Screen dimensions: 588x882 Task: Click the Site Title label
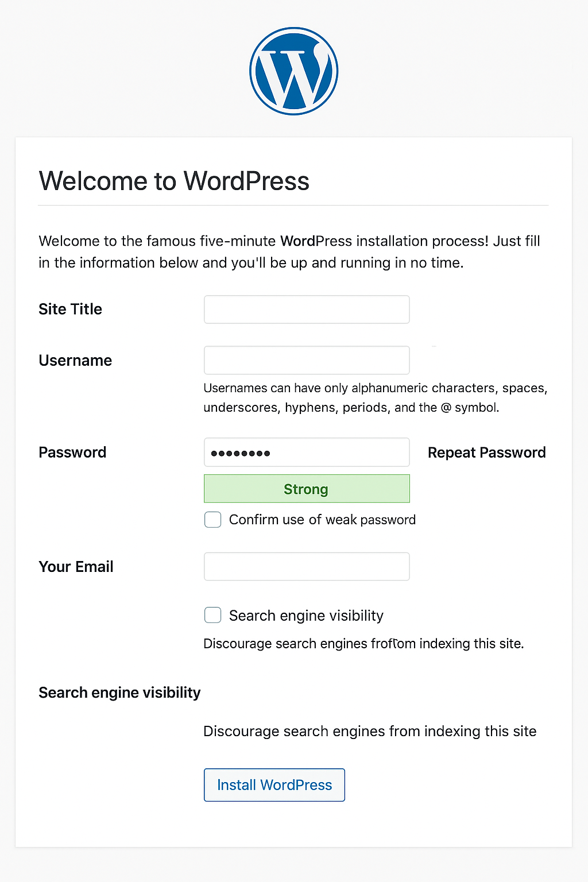pos(70,310)
